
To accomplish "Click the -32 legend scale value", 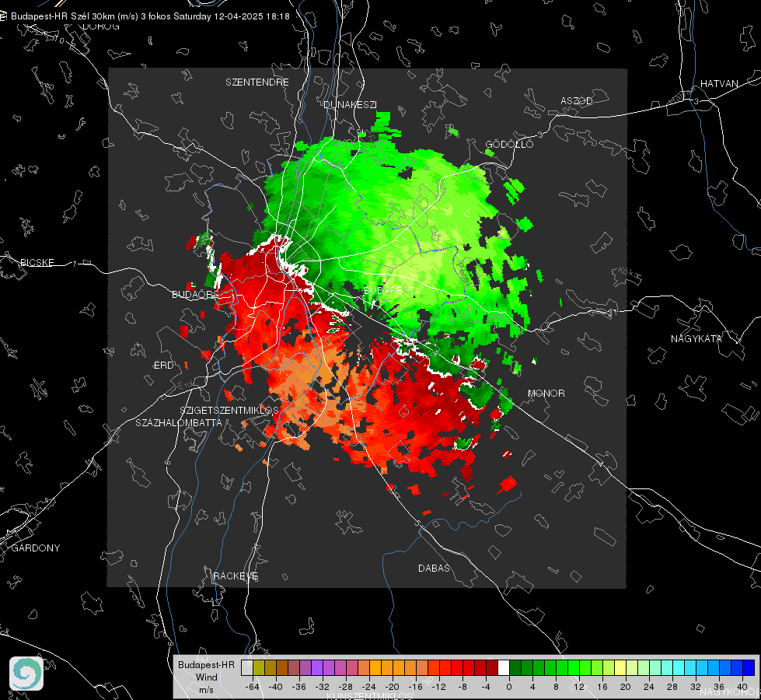I will 323,687.
